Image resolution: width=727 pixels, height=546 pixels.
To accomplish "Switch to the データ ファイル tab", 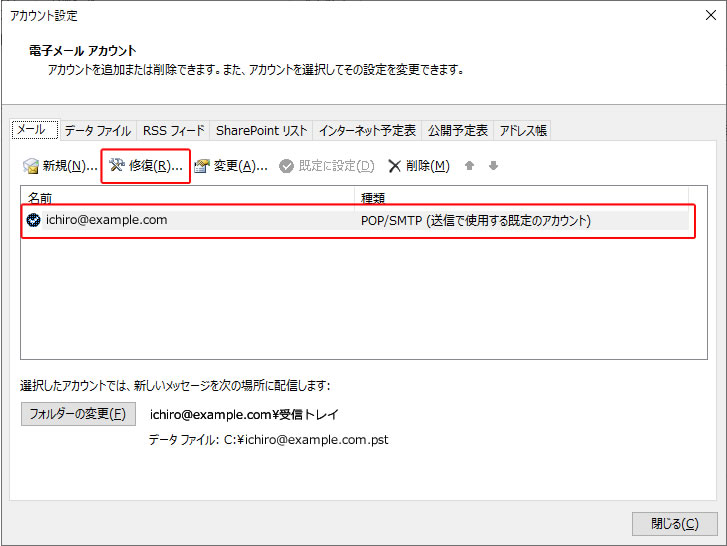I will coord(98,131).
